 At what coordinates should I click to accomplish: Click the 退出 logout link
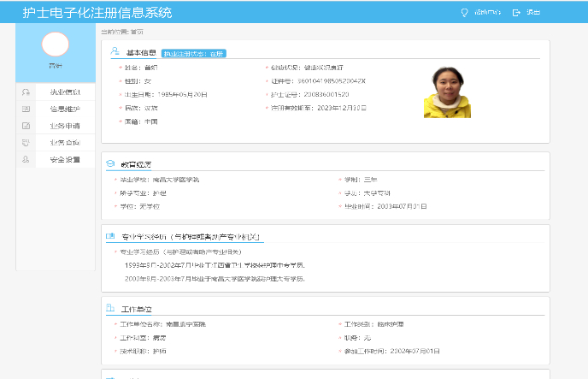point(533,13)
